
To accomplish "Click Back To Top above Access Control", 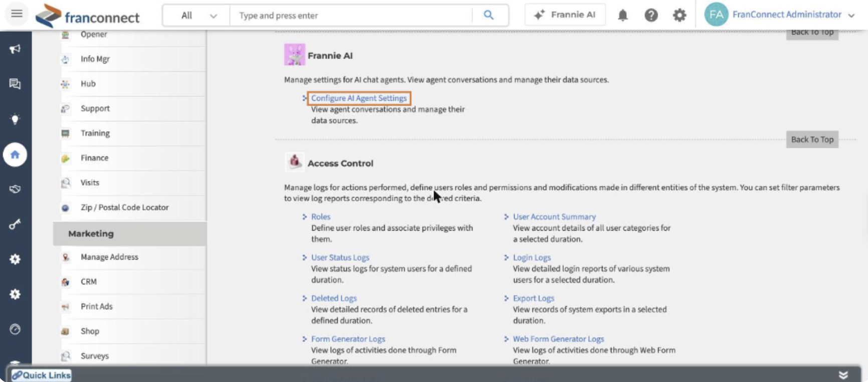I will (812, 139).
